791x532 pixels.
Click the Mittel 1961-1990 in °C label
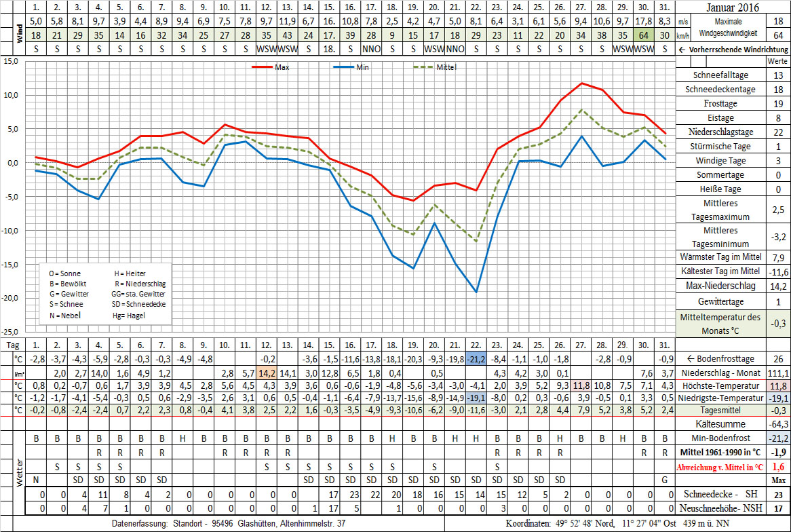[722, 452]
